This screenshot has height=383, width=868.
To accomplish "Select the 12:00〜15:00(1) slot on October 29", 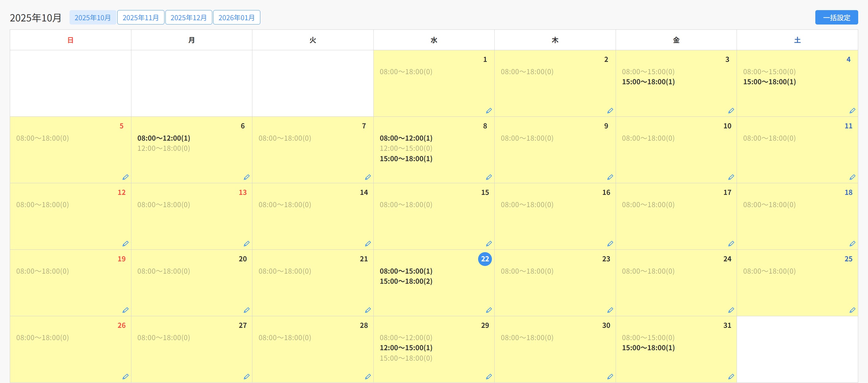I will pos(406,347).
